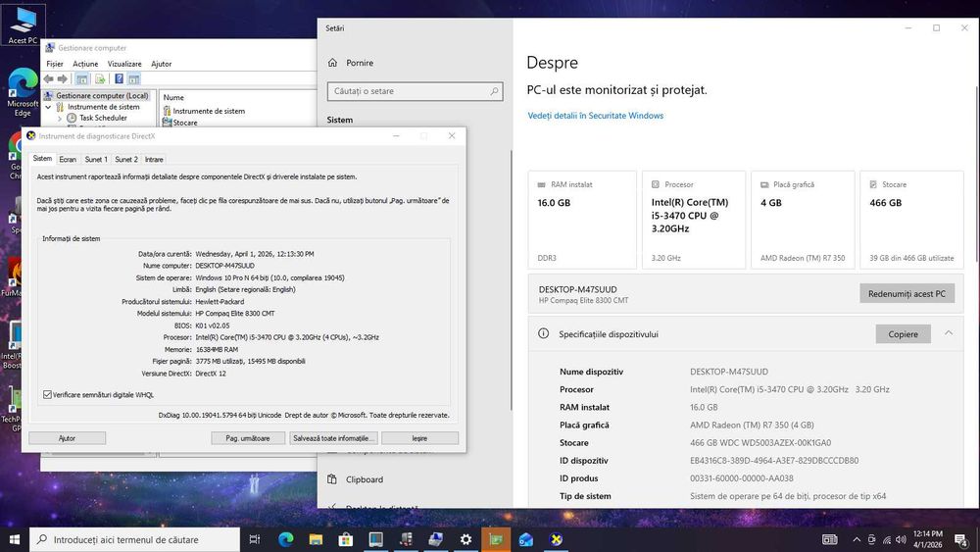
Task: Click Copiere button for device specs
Action: (904, 333)
